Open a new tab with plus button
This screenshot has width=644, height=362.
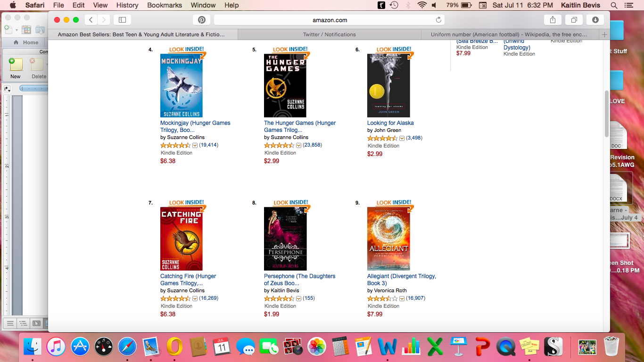[x=604, y=34]
